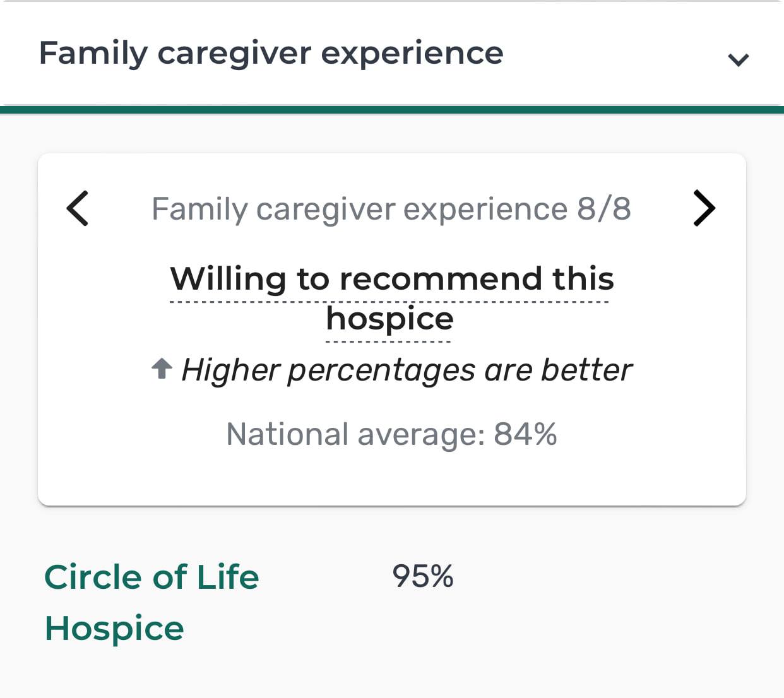Click the upward arrow icon beside Higher percentages

point(162,369)
